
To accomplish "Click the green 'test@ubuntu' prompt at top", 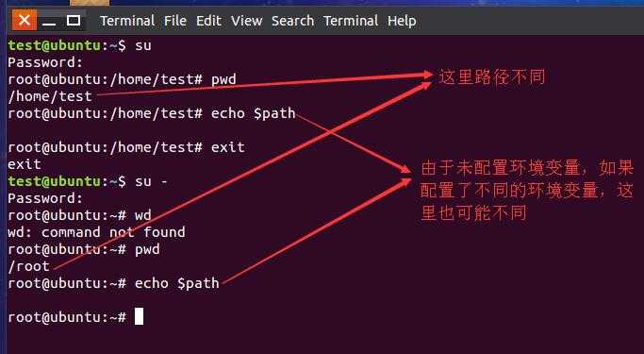I will pos(54,45).
